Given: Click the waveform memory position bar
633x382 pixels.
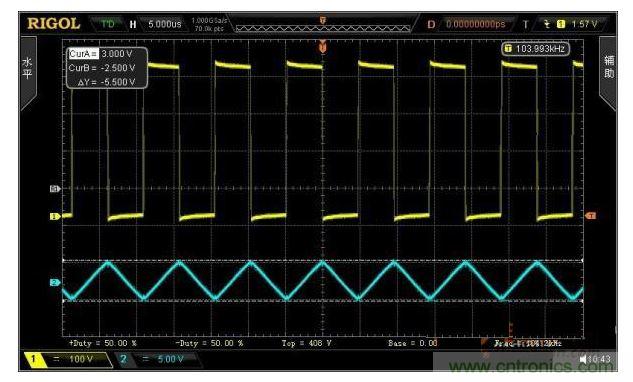Looking at the screenshot, I should [x=323, y=28].
